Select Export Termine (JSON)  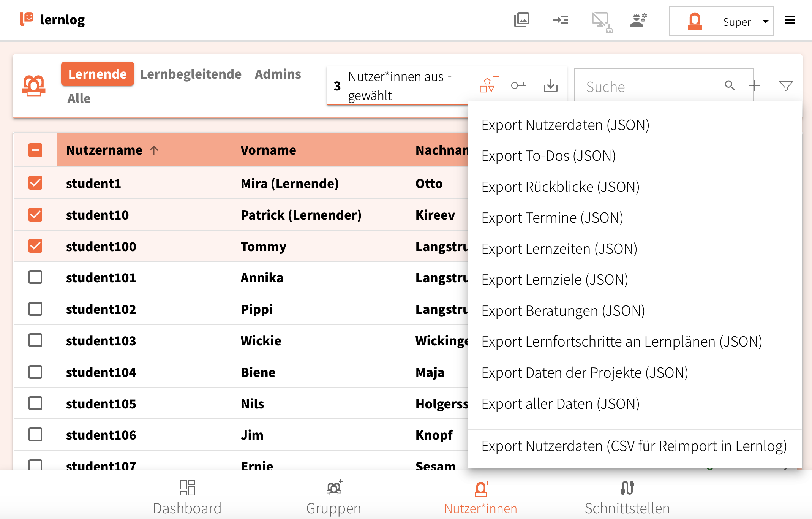point(634,218)
